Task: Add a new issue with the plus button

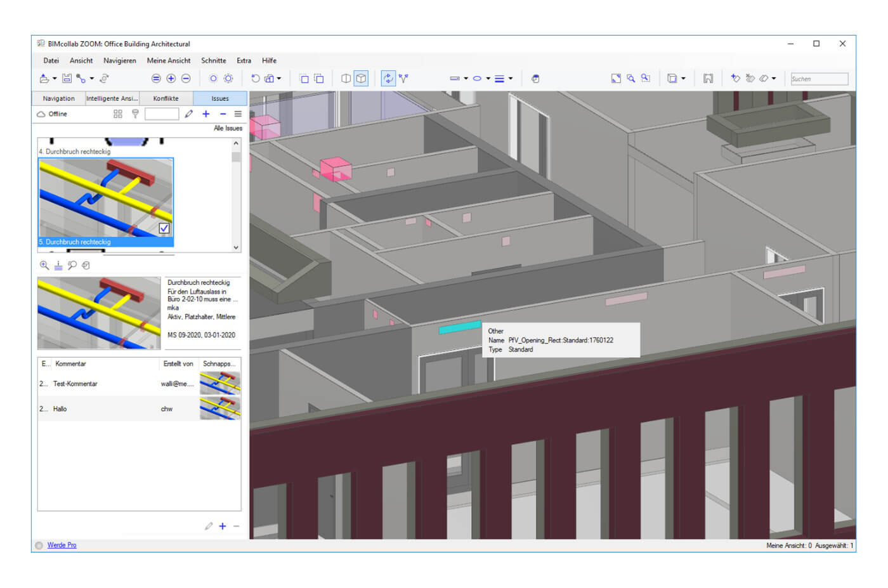Action: pos(206,114)
